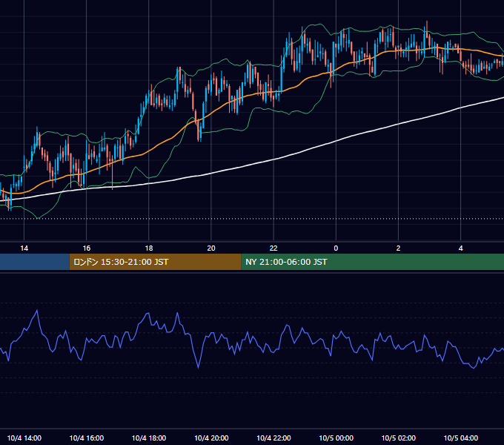
Task: Click the hour label 14 on price chart axis
Action: 24,248
